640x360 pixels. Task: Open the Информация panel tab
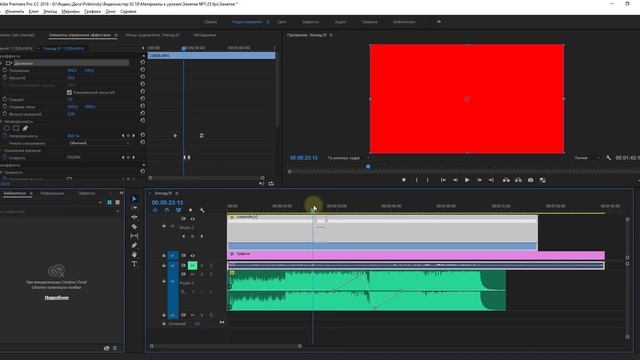[52, 193]
